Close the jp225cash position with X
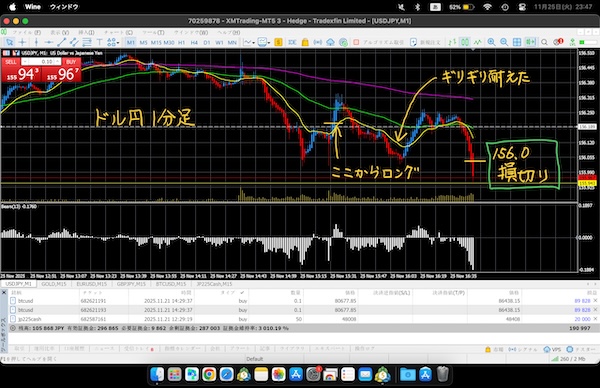 (x=595, y=319)
